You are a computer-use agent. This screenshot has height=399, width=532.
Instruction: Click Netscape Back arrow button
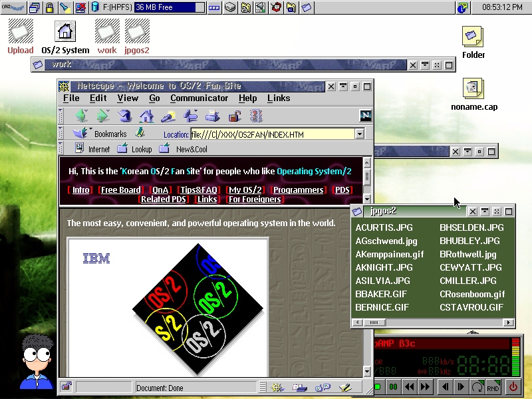pyautogui.click(x=82, y=116)
